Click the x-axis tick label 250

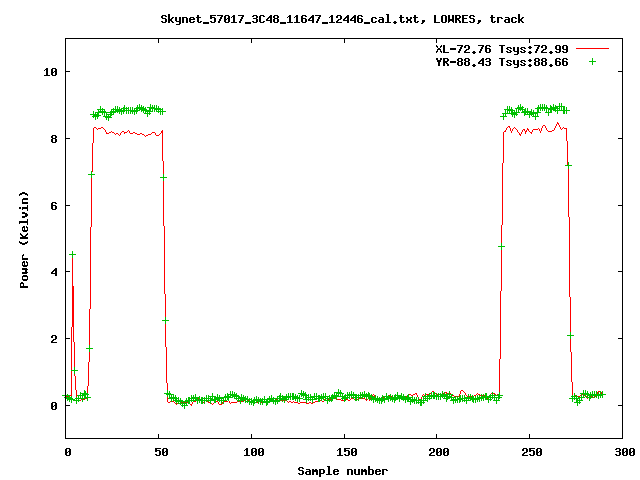(x=532, y=452)
